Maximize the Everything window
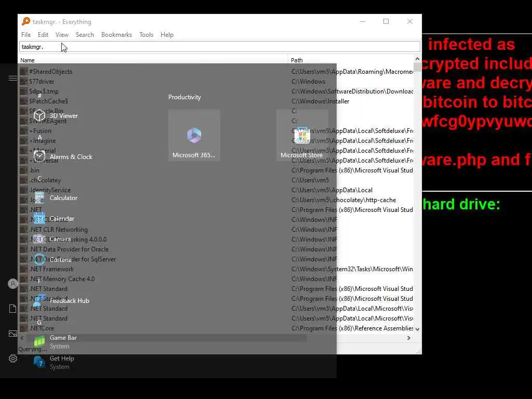Image resolution: width=532 pixels, height=399 pixels. coord(386,21)
